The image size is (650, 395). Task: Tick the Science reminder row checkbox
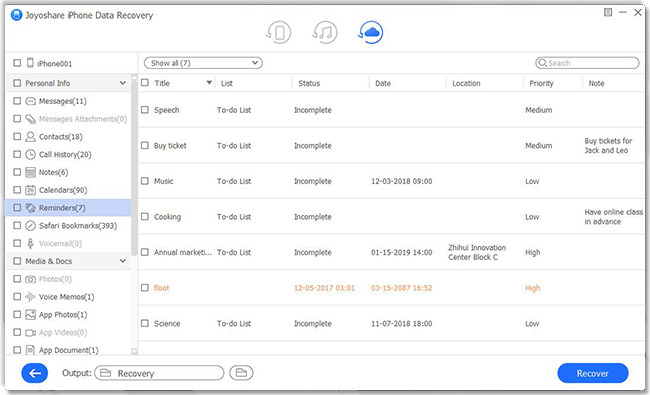pyautogui.click(x=145, y=323)
